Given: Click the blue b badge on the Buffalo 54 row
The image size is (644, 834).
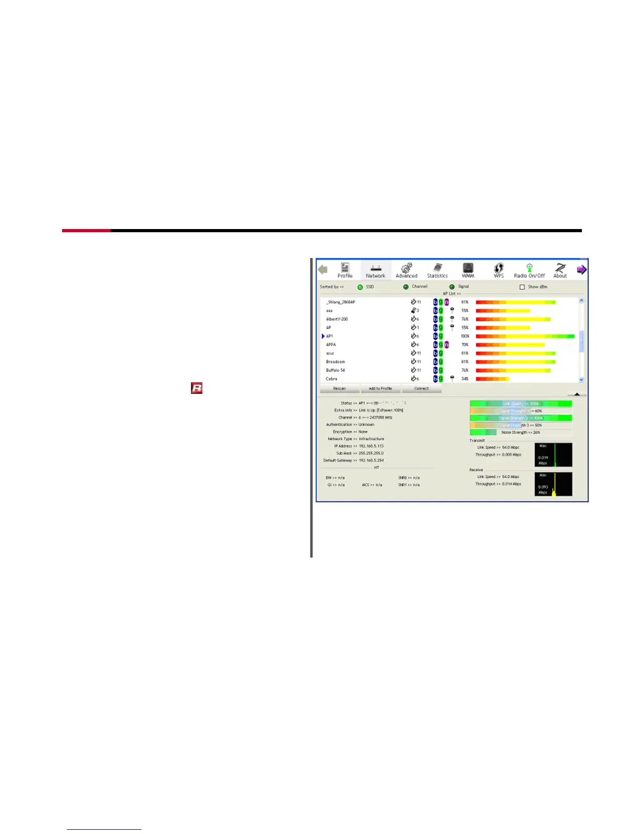Looking at the screenshot, I should [x=435, y=370].
